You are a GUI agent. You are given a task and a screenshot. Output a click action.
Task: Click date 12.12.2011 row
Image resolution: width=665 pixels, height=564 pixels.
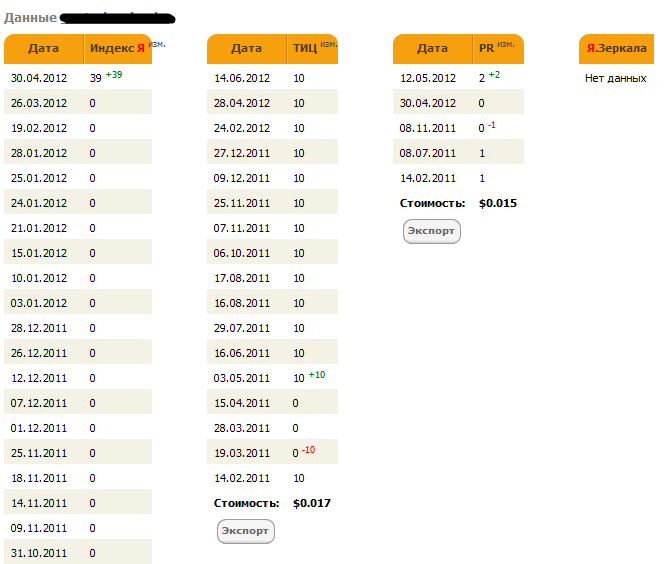(78, 379)
